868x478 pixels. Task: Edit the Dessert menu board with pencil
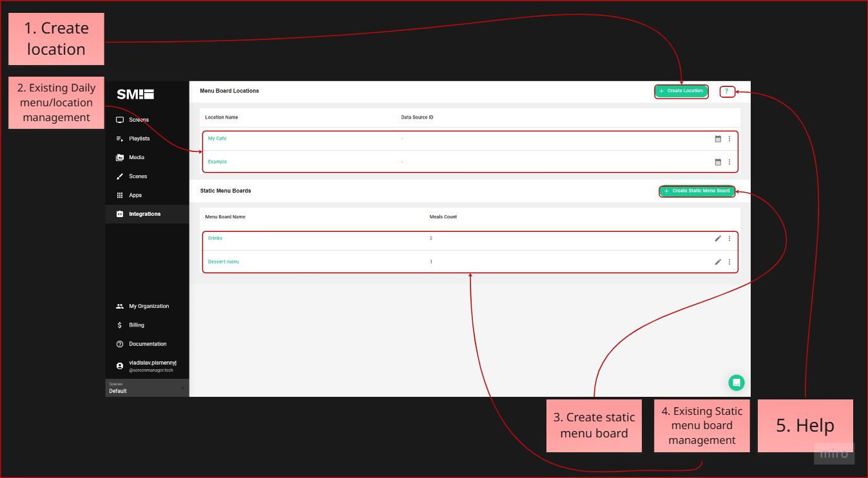[718, 262]
